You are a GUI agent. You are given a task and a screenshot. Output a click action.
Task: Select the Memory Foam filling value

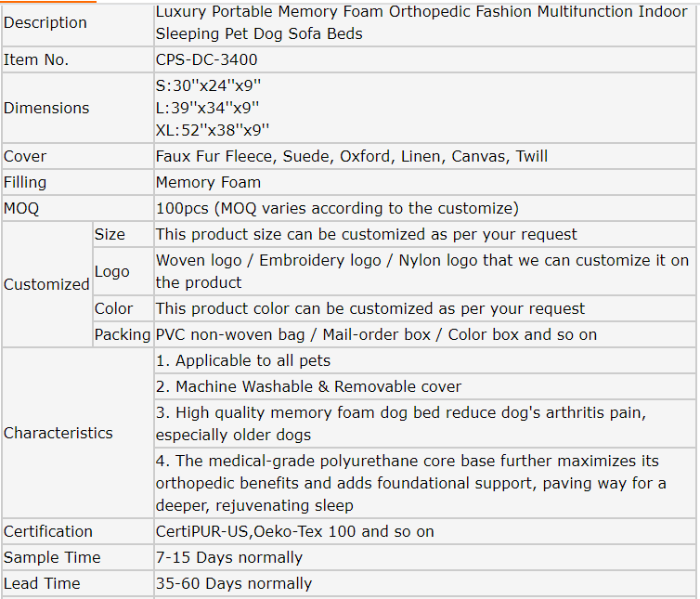pyautogui.click(x=208, y=182)
